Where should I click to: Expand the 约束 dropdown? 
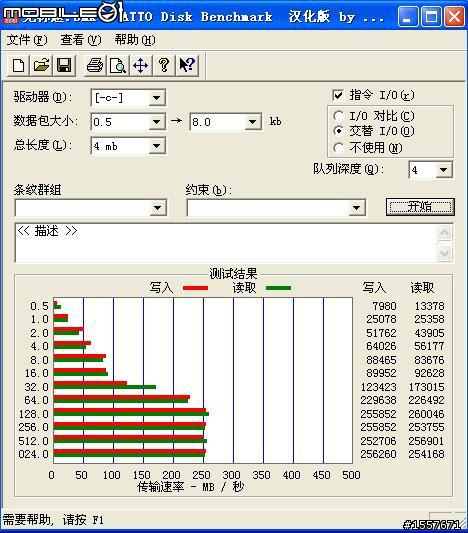point(357,208)
